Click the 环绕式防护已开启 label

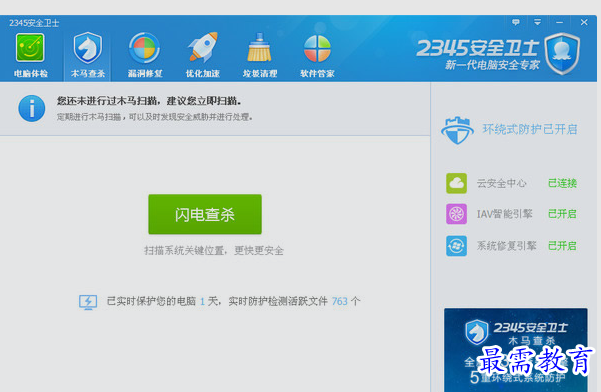(530, 130)
